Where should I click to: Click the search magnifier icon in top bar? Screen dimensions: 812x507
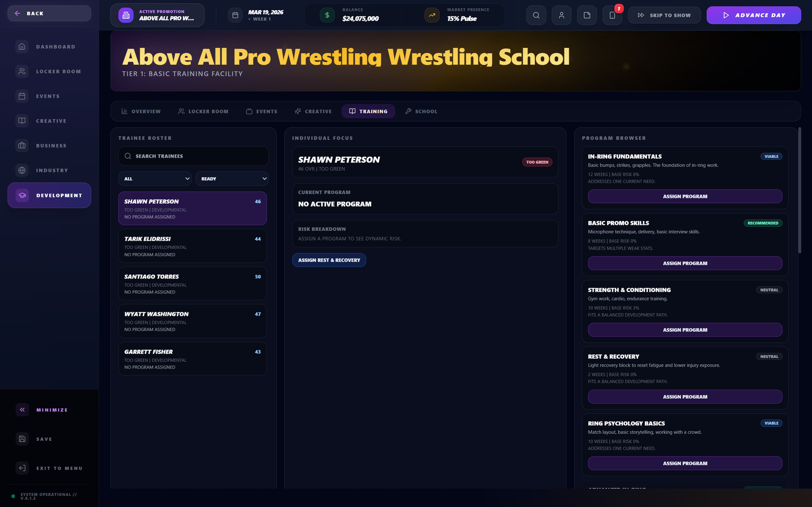click(536, 15)
